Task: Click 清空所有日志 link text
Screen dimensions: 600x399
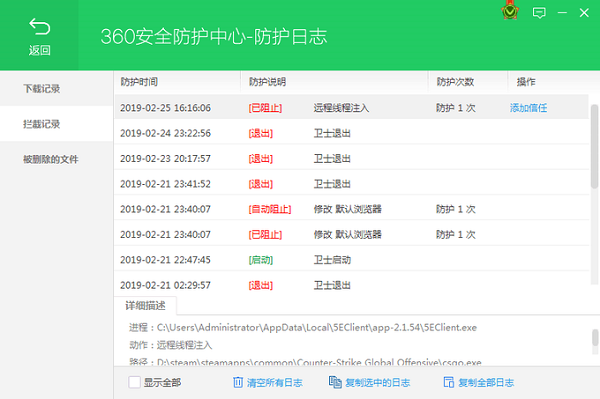Action: pos(274,383)
